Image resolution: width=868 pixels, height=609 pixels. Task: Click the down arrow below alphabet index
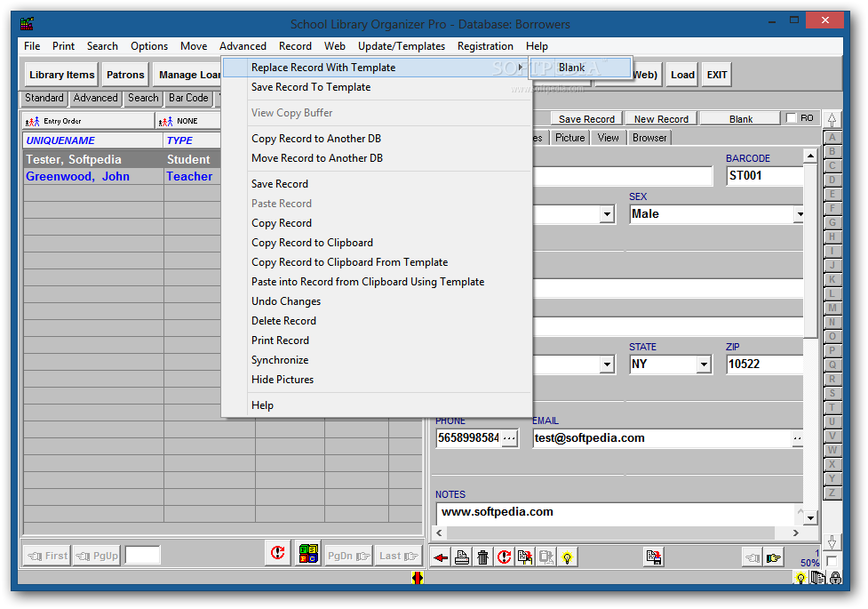point(832,542)
